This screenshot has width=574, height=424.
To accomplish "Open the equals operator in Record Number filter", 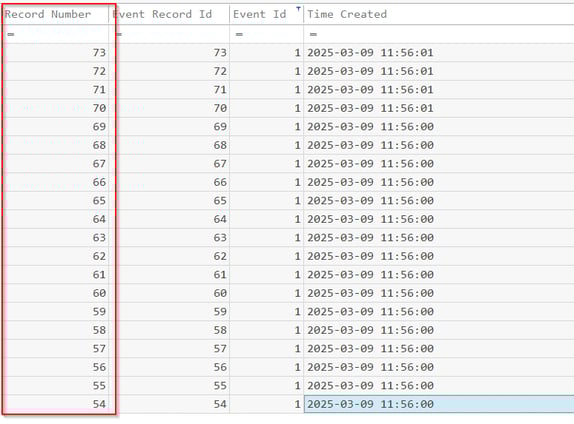I will click(x=11, y=34).
